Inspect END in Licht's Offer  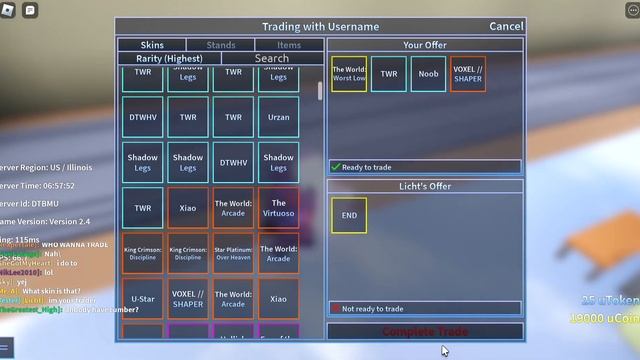point(349,216)
